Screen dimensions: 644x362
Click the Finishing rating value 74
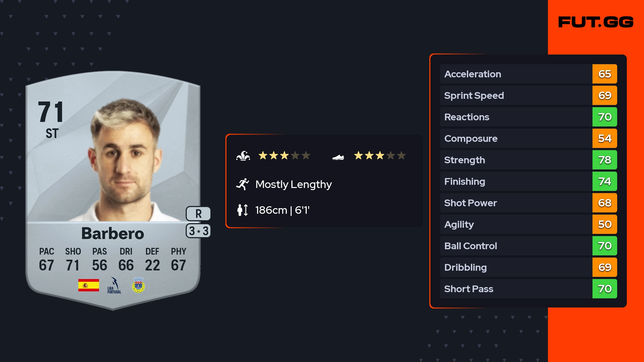(x=605, y=181)
